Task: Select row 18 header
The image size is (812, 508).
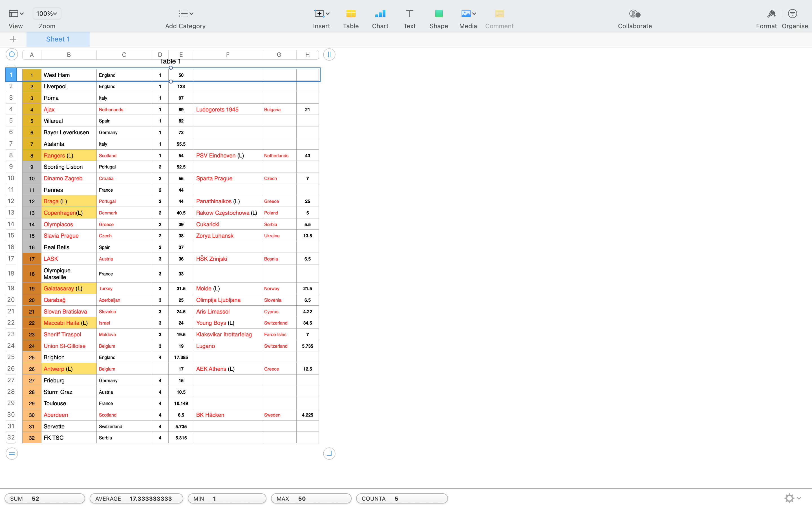Action: point(11,273)
